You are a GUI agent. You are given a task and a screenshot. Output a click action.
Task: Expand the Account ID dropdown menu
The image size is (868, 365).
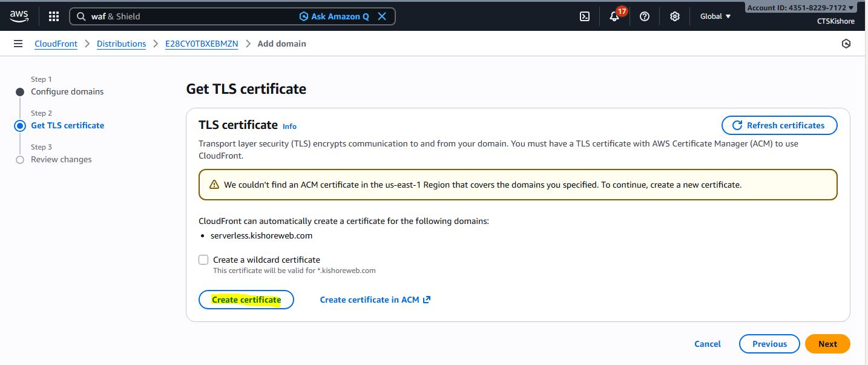click(x=801, y=8)
